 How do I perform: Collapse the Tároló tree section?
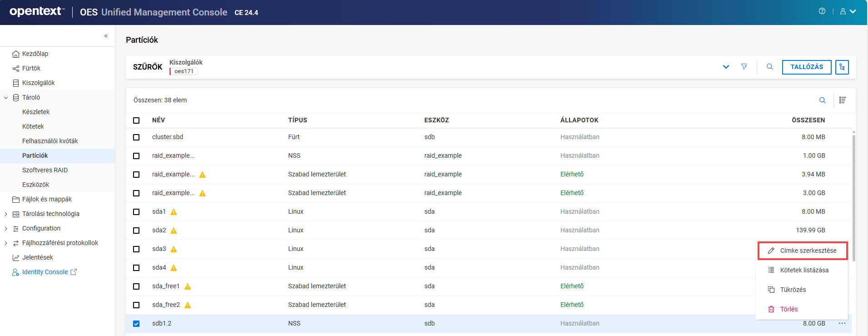coord(6,97)
